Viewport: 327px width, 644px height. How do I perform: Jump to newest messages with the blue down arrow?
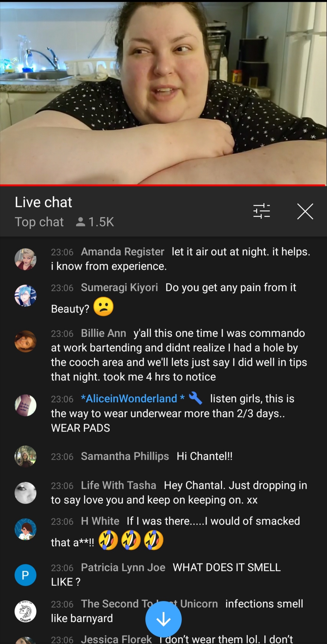pos(163,619)
